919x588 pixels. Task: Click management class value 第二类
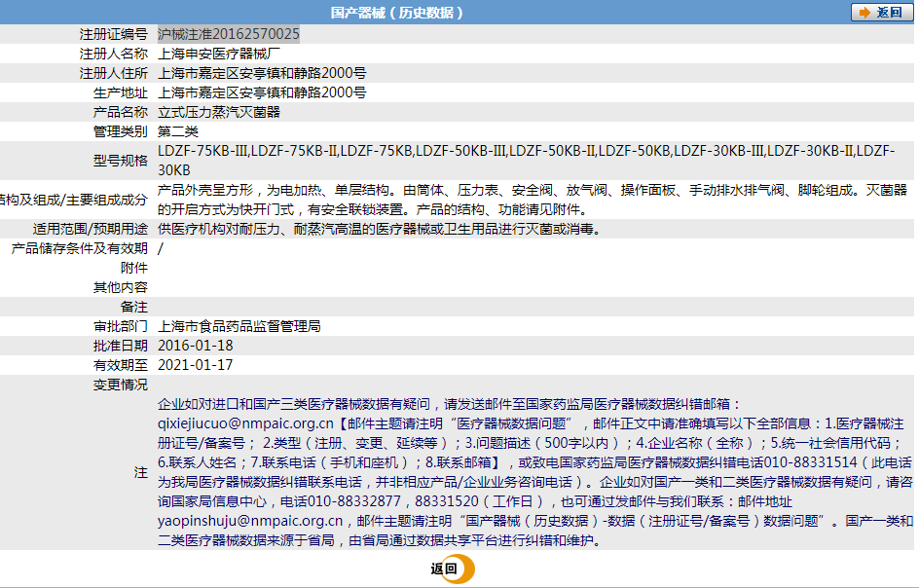point(178,131)
